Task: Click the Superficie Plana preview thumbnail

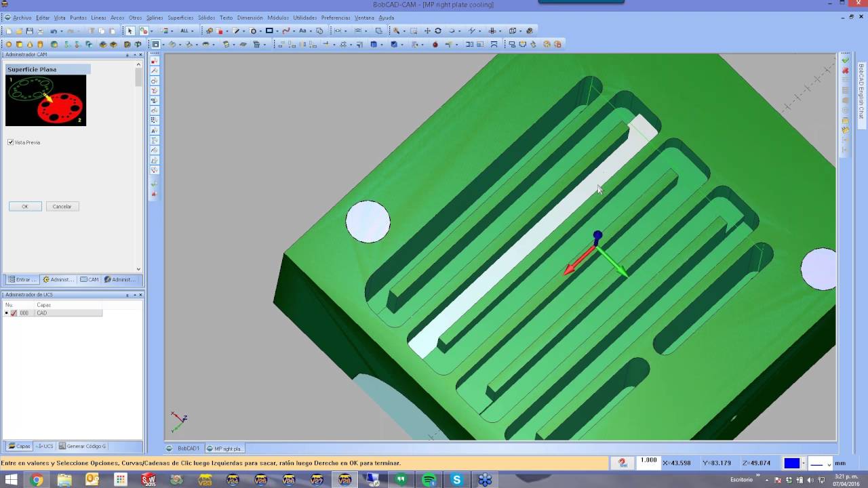Action: [45, 100]
